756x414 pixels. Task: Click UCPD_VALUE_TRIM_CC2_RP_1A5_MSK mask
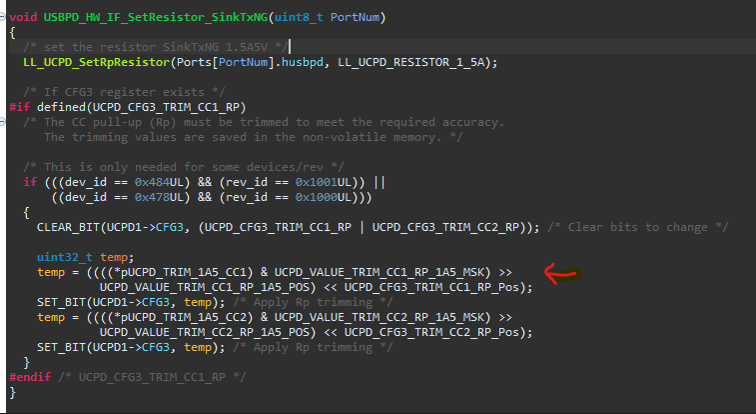[379, 317]
